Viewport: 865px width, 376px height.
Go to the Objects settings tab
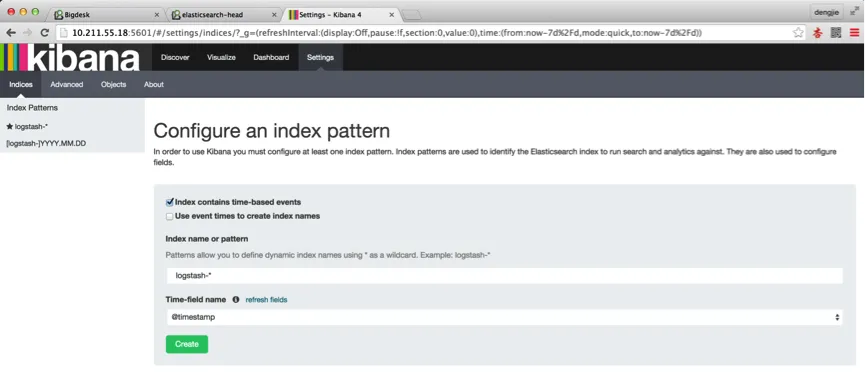pos(114,84)
